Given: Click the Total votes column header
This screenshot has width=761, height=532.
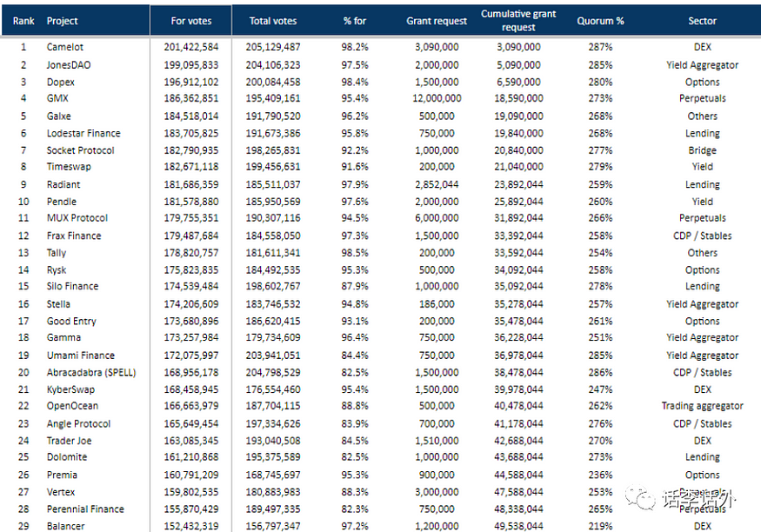Looking at the screenshot, I should pyautogui.click(x=273, y=21).
